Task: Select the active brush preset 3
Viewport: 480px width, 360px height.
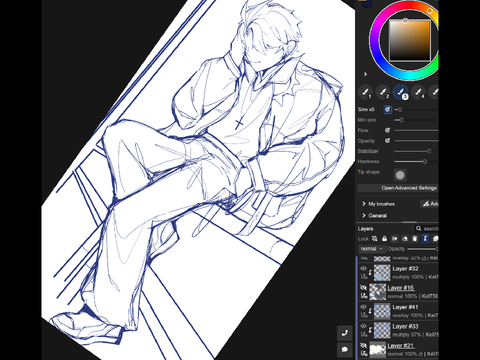Action: tap(401, 92)
